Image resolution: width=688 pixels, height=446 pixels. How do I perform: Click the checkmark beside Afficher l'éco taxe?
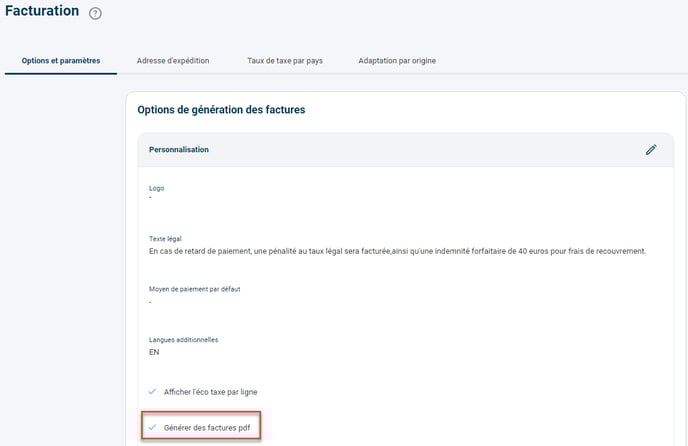152,392
